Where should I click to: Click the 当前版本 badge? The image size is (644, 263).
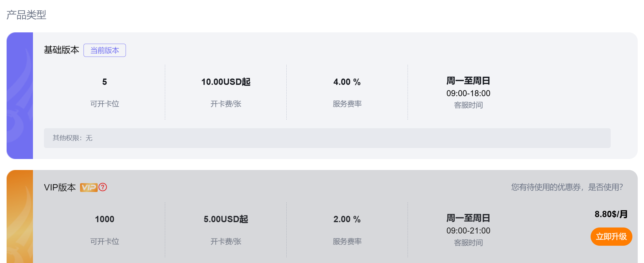(x=105, y=50)
